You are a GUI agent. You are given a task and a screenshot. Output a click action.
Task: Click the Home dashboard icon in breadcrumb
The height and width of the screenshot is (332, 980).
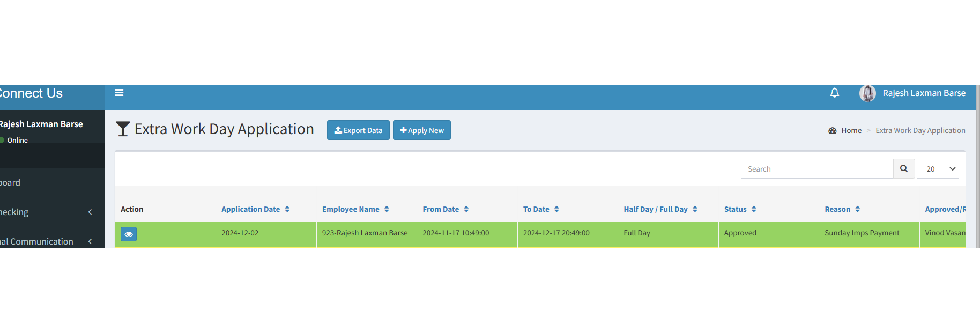[833, 130]
